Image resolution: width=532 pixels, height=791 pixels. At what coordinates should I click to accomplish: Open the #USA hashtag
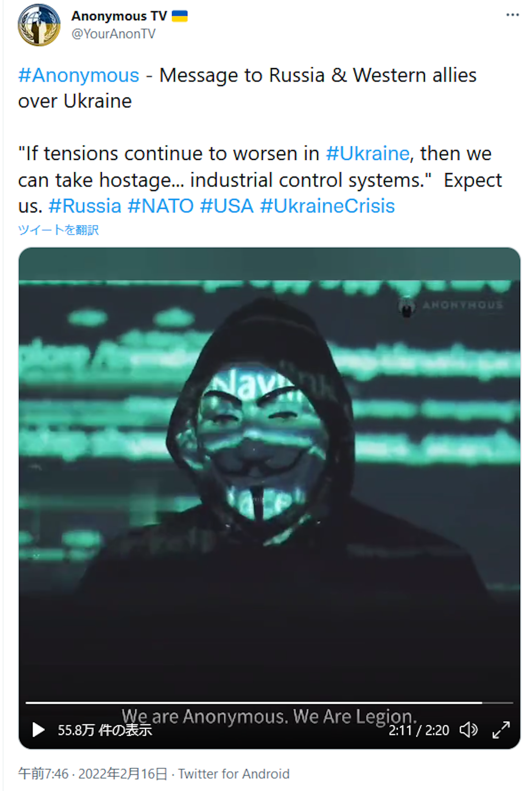pos(227,205)
